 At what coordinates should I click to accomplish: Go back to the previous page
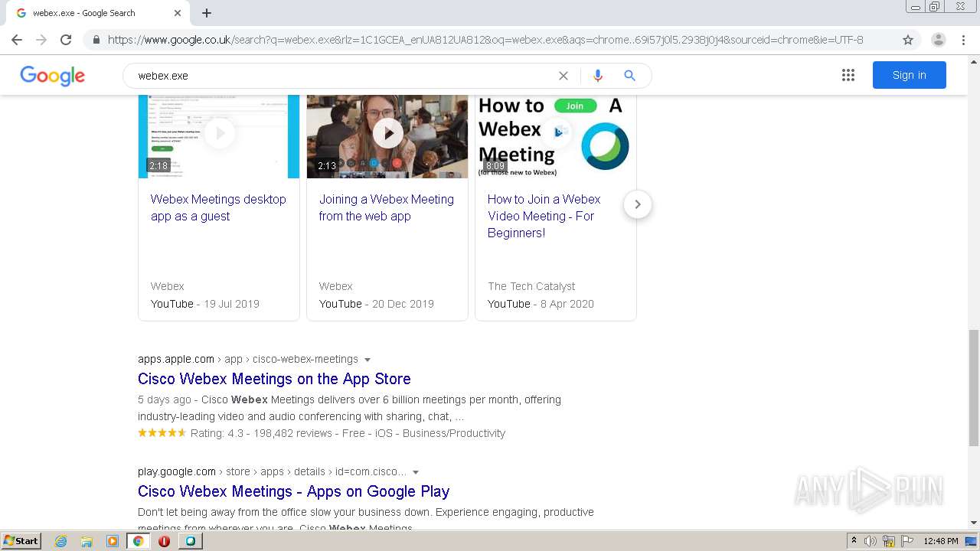[17, 40]
